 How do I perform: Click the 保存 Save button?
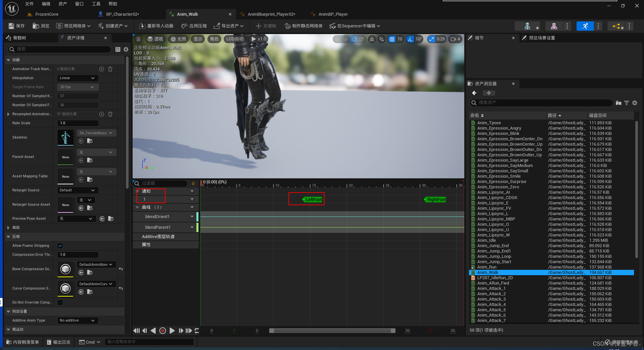coord(17,26)
